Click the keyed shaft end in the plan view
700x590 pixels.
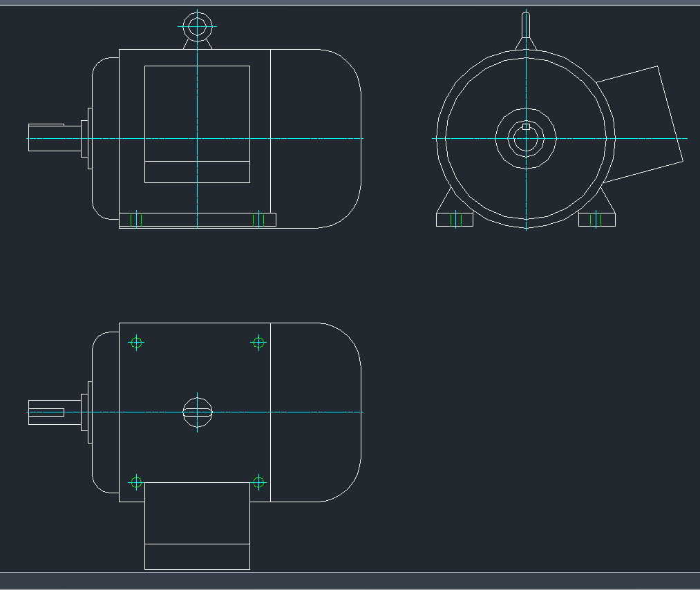pos(46,412)
